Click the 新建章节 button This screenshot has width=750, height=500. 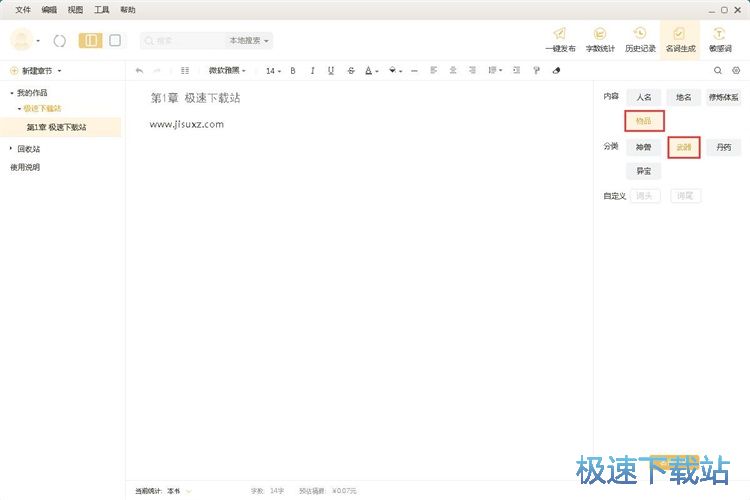pos(32,71)
